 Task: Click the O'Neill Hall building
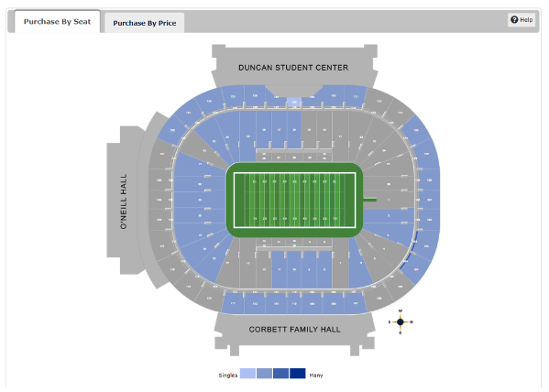pos(123,201)
